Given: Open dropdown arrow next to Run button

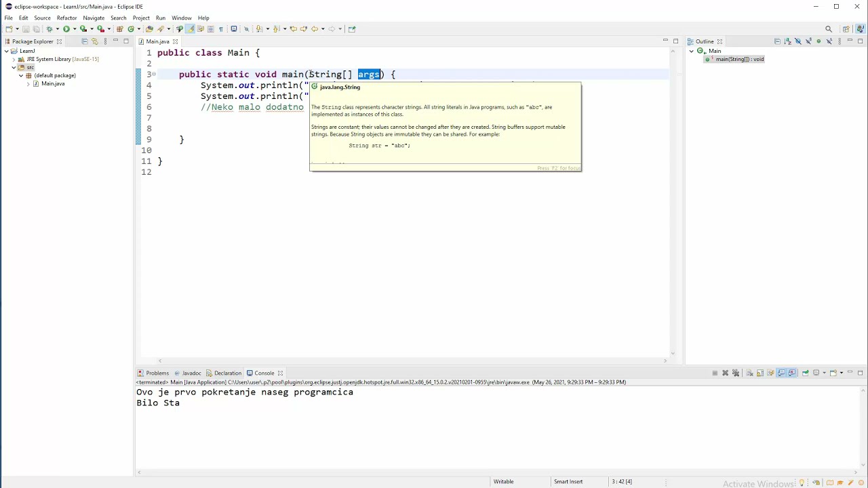Looking at the screenshot, I should tap(74, 29).
